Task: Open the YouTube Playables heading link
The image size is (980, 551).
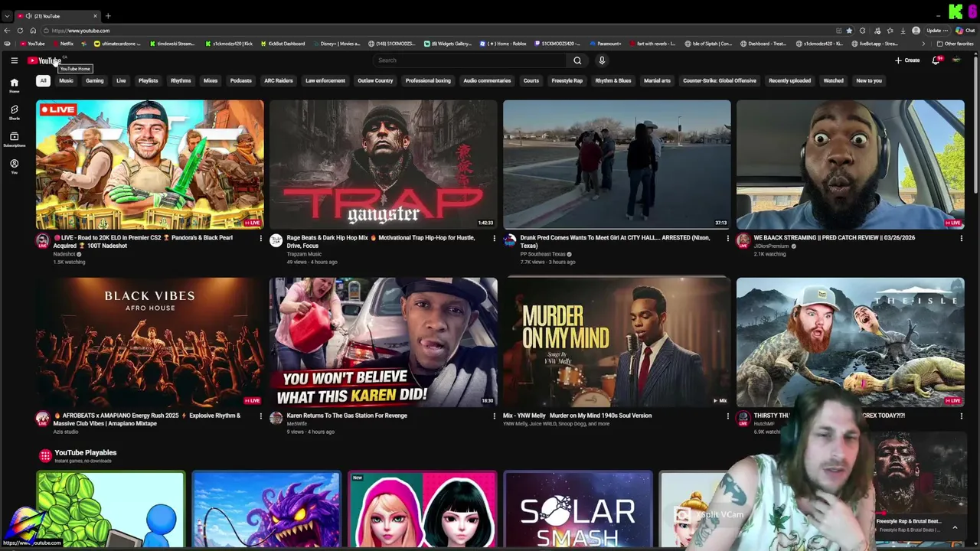Action: [x=85, y=453]
